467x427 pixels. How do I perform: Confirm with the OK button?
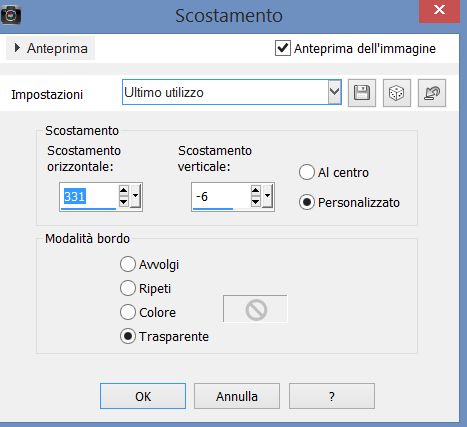tap(143, 396)
